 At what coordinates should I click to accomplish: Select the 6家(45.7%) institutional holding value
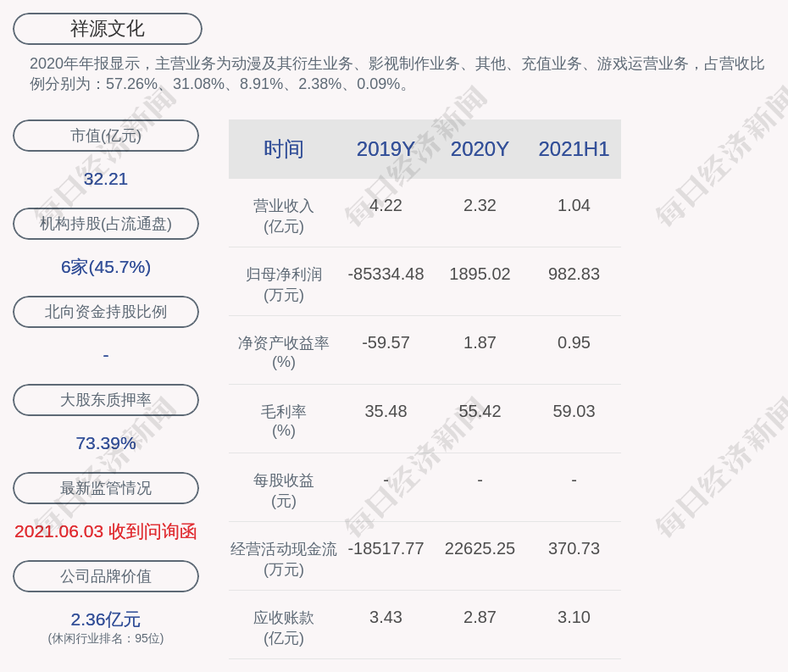tap(106, 267)
